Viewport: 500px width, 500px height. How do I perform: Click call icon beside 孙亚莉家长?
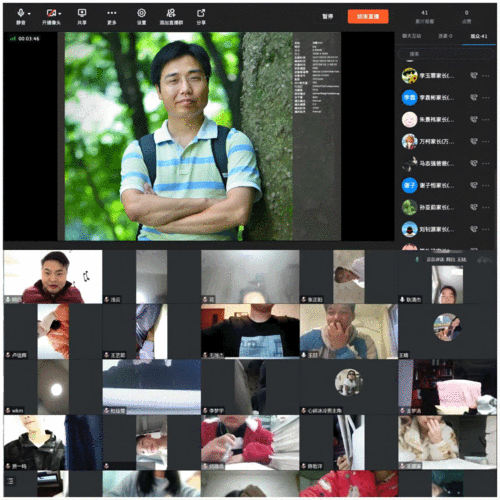[x=474, y=207]
